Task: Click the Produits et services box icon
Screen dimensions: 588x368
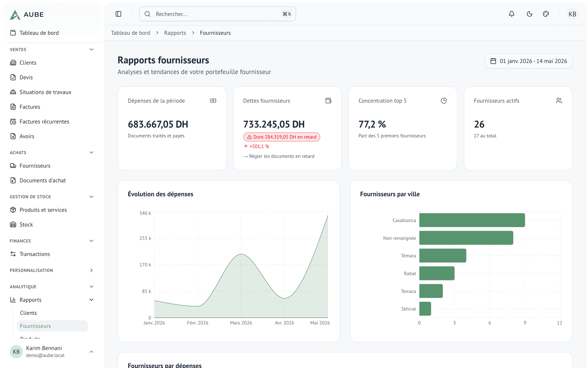Action: (13, 210)
